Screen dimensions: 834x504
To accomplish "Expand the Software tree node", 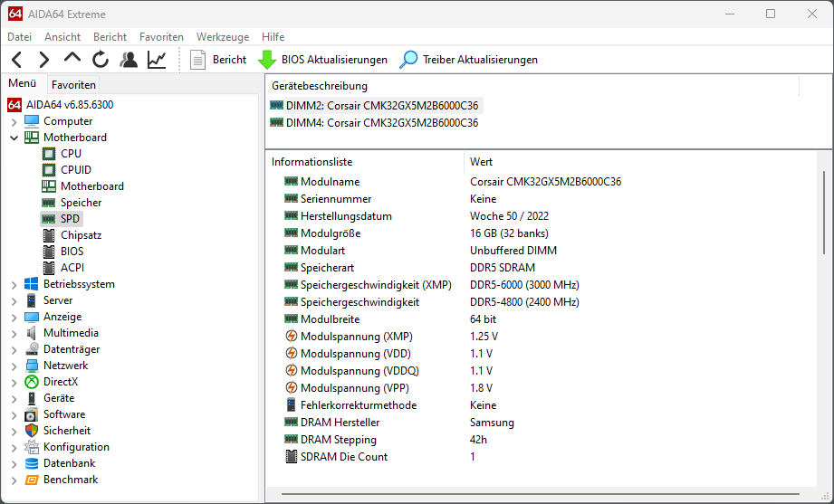I will [x=14, y=415].
